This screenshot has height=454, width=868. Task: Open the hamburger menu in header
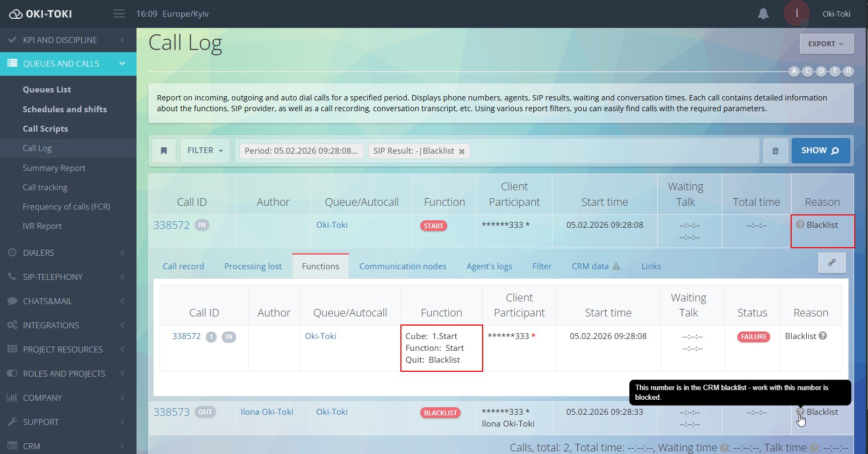(x=119, y=13)
